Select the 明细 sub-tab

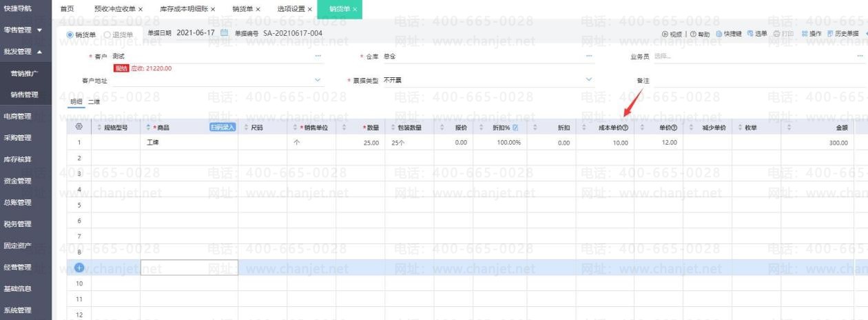[x=75, y=101]
